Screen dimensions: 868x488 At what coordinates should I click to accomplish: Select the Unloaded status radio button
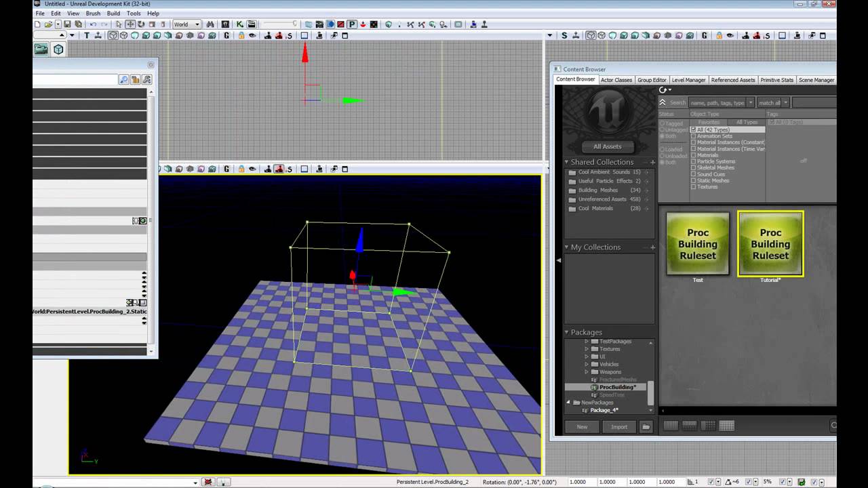pyautogui.click(x=663, y=156)
